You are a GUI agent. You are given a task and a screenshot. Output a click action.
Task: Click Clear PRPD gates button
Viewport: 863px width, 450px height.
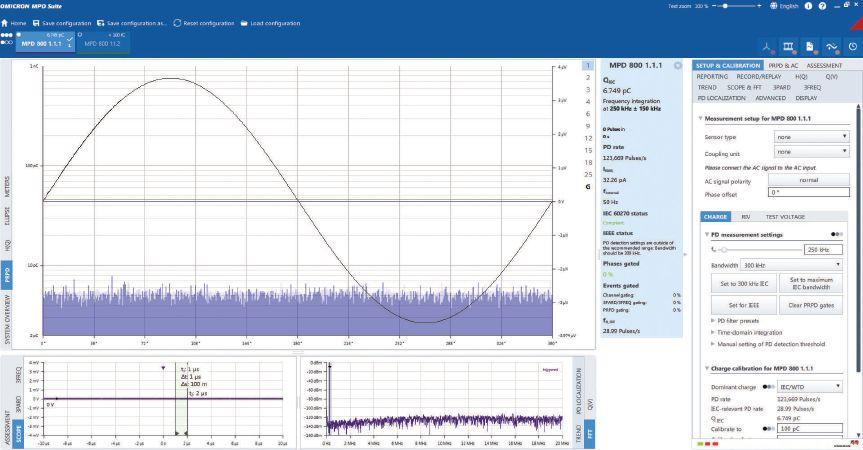click(811, 305)
